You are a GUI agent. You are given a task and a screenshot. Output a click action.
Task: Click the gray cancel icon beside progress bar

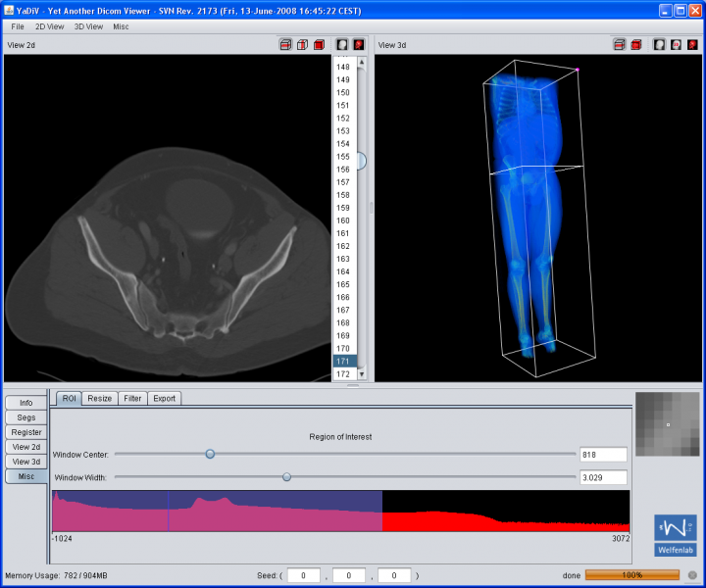[692, 575]
